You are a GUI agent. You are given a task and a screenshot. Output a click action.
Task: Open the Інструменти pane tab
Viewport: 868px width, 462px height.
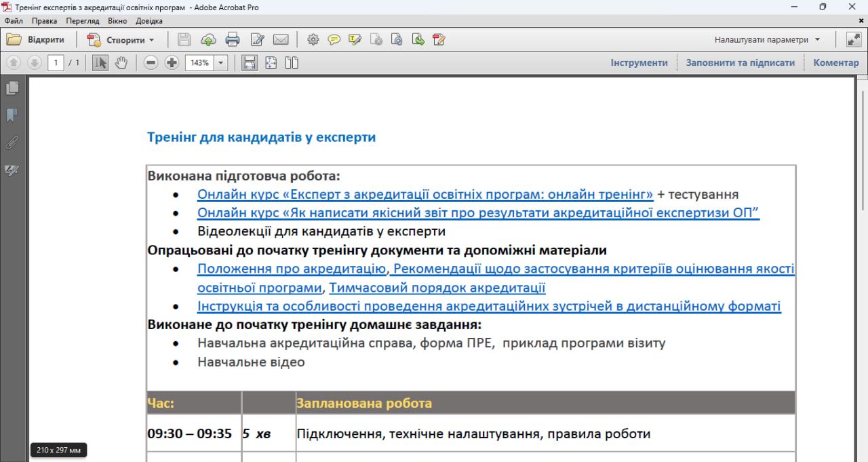coord(639,63)
